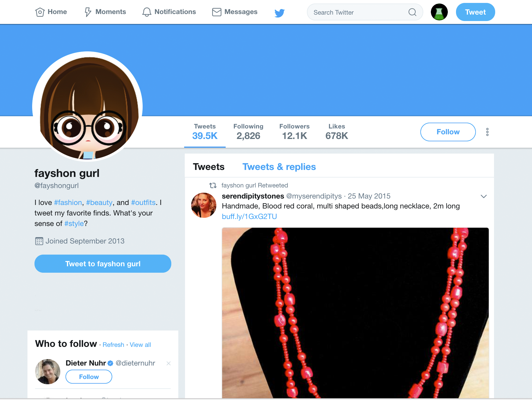Follow fayshon gurl
Viewport: 532px width, 400px height.
(x=448, y=132)
